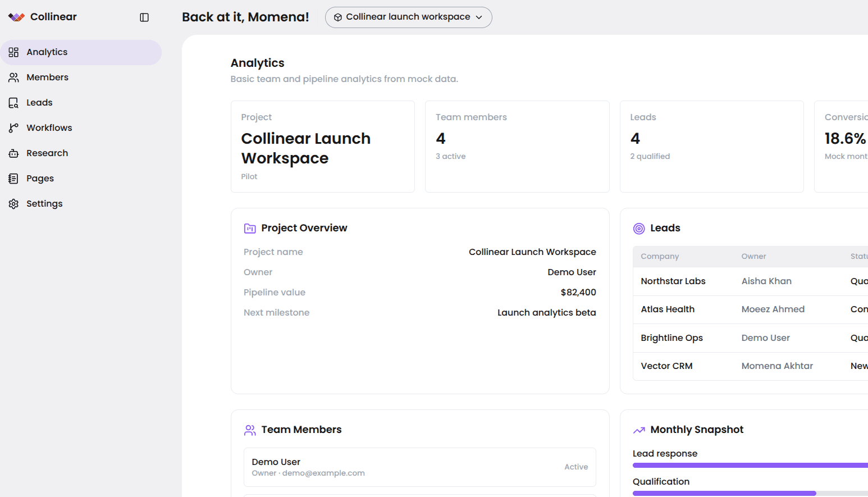Click owner Aisha Khan in the Leads table
Screen dimensions: 868x497
click(x=766, y=281)
